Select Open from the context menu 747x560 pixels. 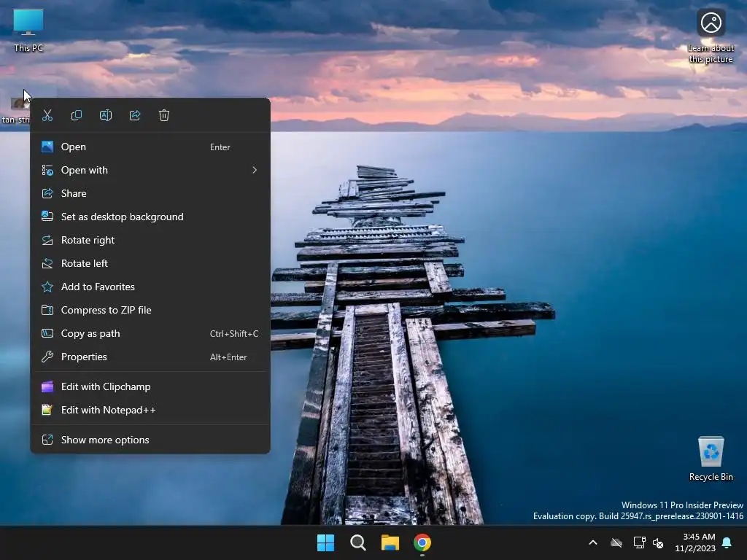point(150,147)
